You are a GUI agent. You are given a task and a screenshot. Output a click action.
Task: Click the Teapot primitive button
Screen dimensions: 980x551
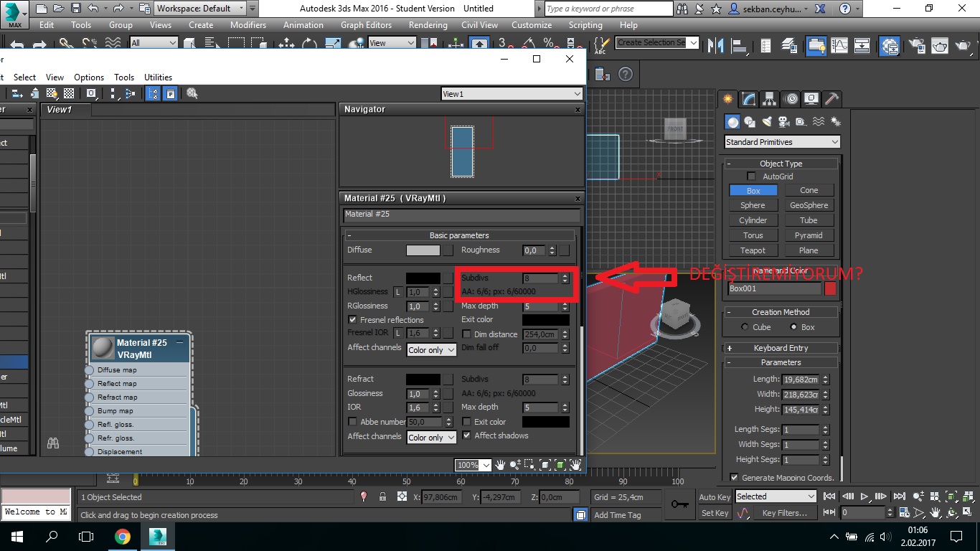coord(753,250)
